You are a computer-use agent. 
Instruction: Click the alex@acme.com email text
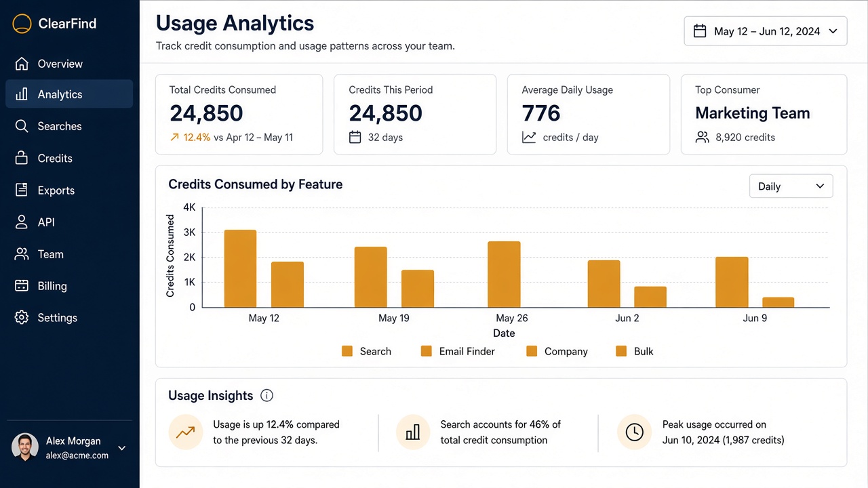click(77, 455)
